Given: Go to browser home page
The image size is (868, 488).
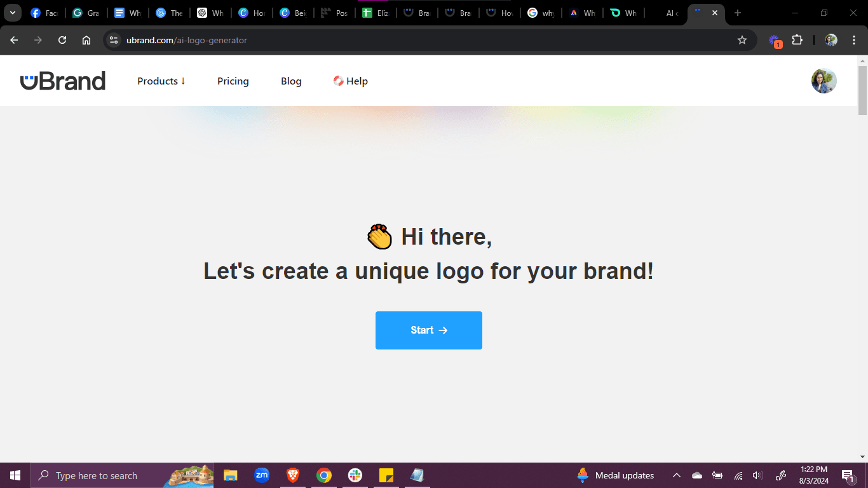Looking at the screenshot, I should [86, 40].
